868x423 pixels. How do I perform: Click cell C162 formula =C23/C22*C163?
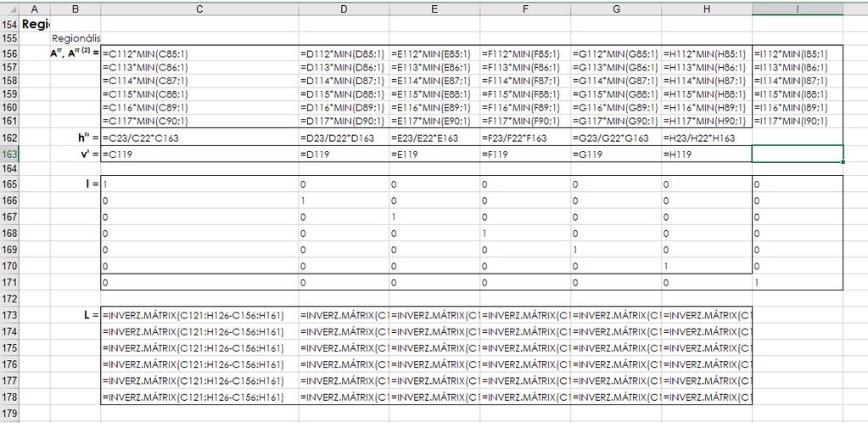tap(200, 138)
